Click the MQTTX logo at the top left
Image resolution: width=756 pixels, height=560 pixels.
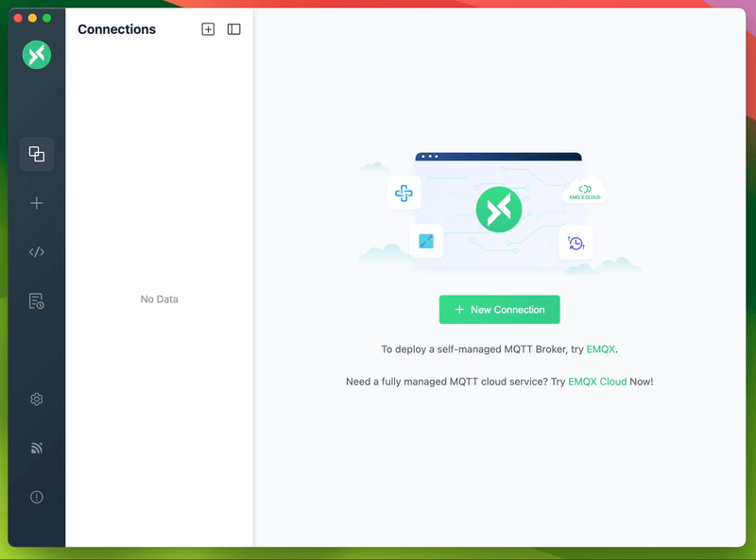point(36,55)
